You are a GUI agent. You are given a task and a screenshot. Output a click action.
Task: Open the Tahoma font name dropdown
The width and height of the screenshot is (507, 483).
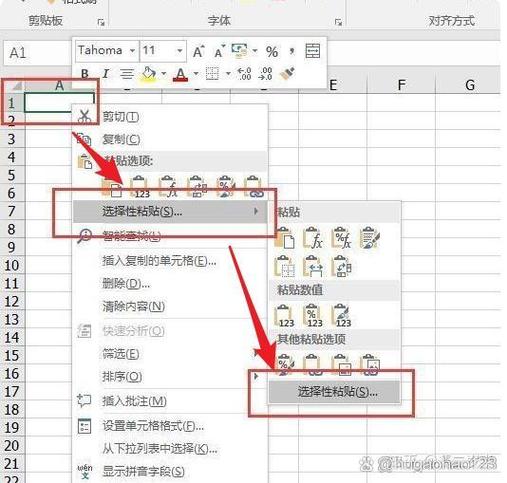(132, 51)
